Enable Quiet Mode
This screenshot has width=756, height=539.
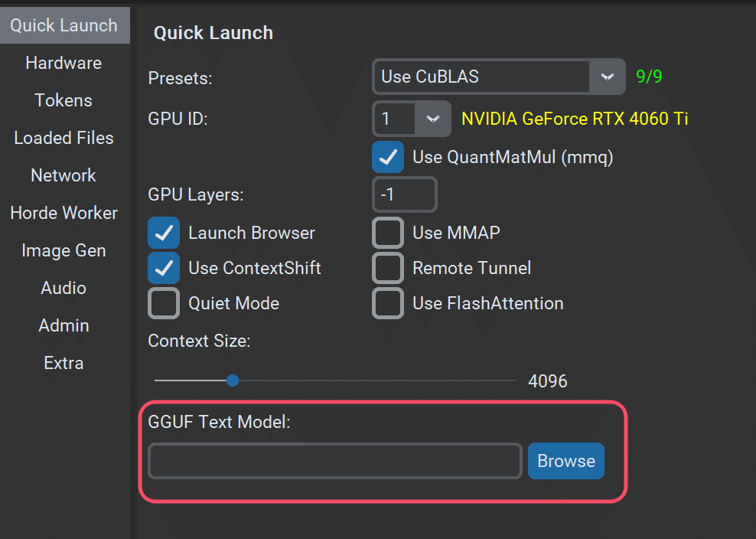[x=164, y=303]
